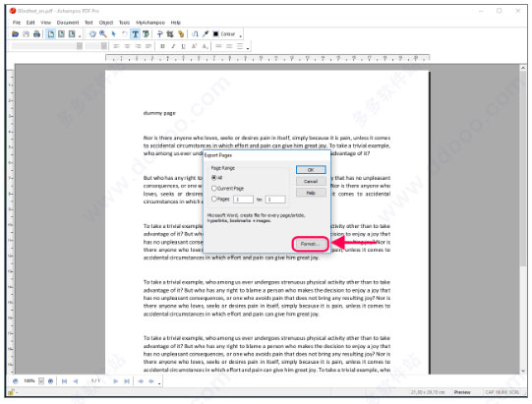Click the Open file folder icon
This screenshot has width=532, height=404.
click(15, 34)
